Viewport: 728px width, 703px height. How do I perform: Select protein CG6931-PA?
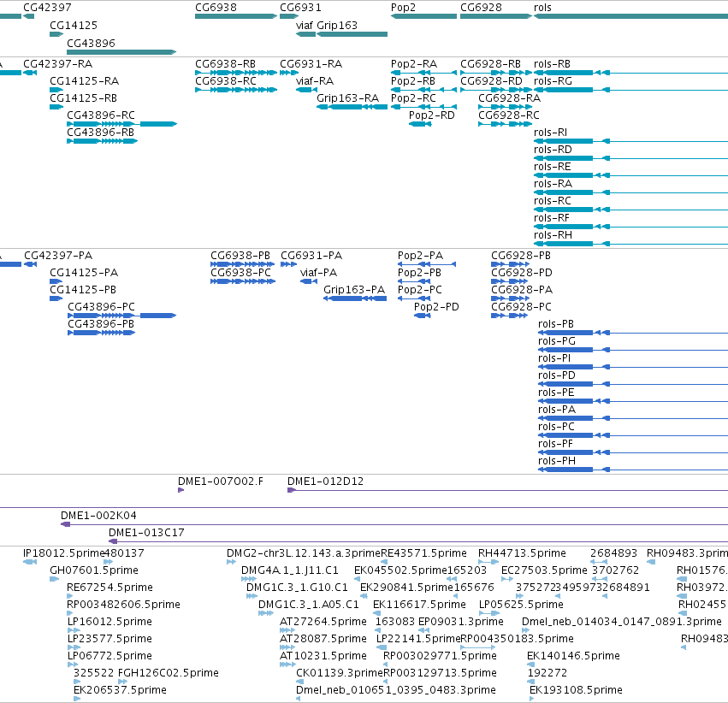point(288,264)
